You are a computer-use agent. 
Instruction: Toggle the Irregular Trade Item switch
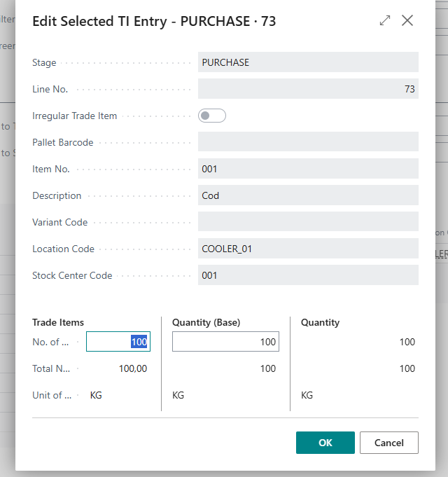point(212,116)
